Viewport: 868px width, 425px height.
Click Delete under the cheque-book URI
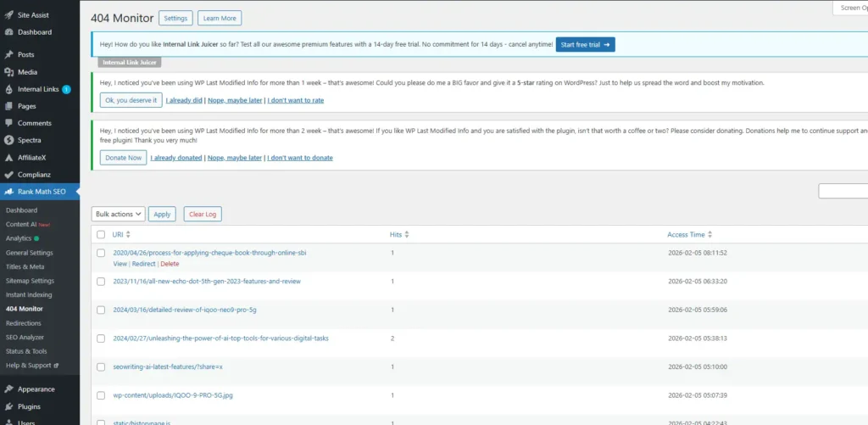point(170,264)
